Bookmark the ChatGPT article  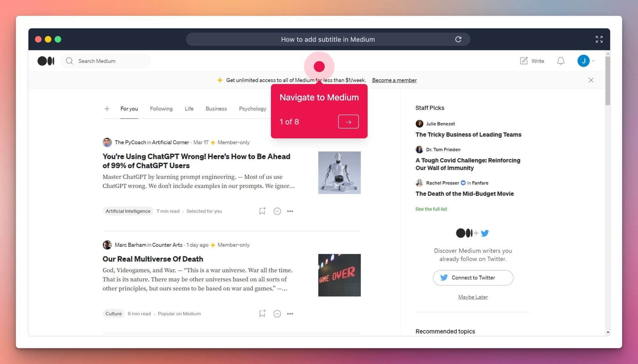click(262, 211)
